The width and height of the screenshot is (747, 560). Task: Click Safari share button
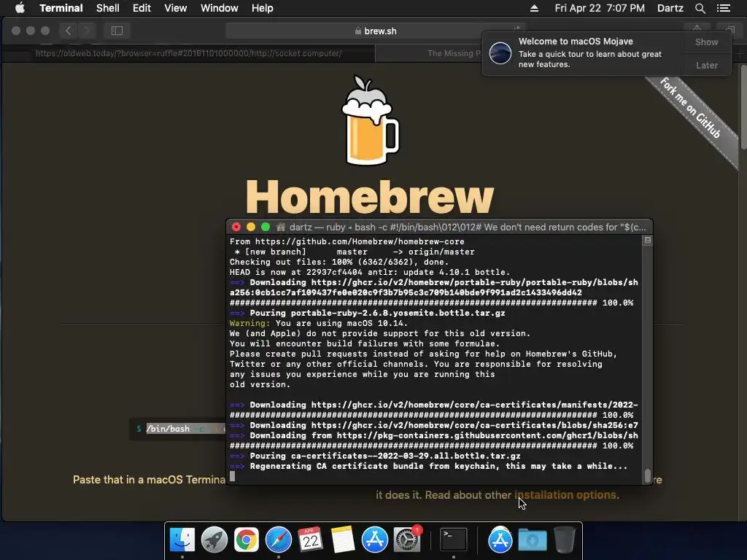pyautogui.click(x=697, y=31)
